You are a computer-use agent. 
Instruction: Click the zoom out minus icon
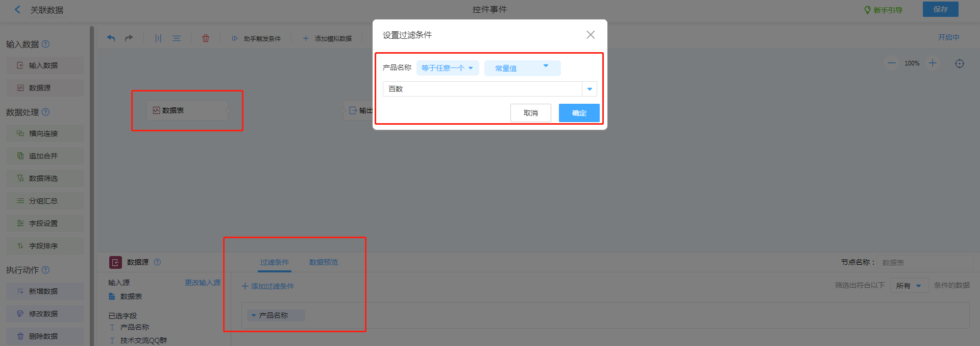pyautogui.click(x=892, y=63)
